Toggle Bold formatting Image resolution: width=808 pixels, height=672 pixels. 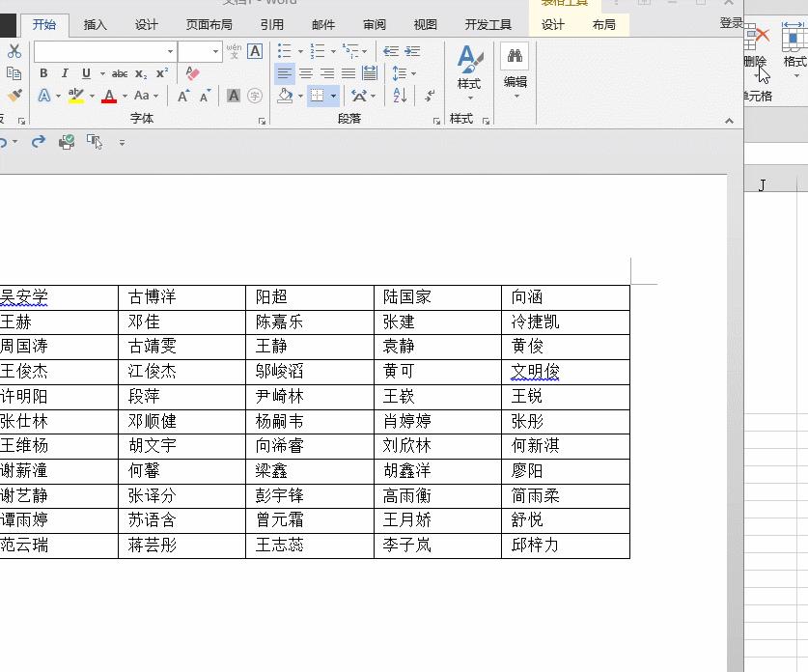[x=43, y=72]
